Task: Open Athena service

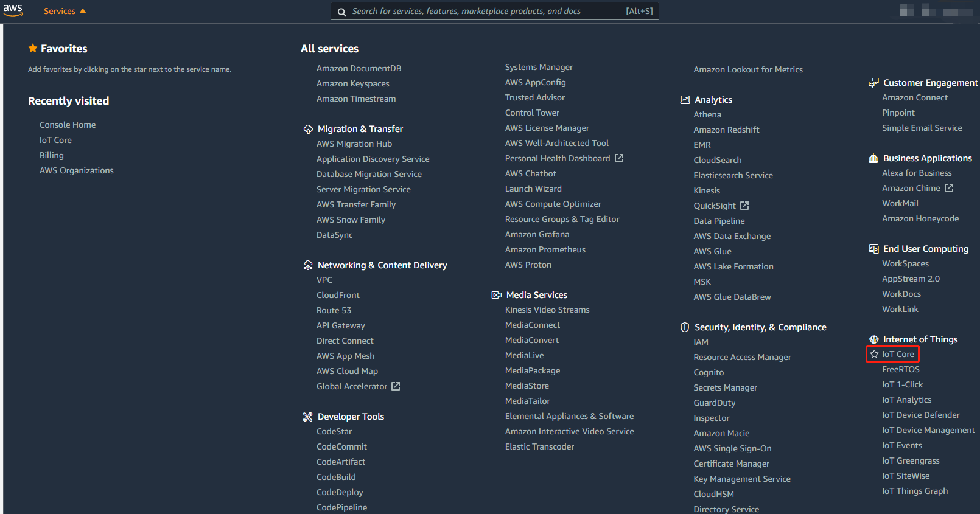Action: (x=707, y=114)
